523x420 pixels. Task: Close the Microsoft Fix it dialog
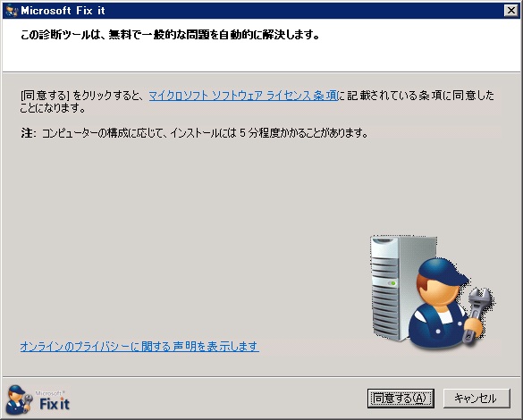click(511, 11)
